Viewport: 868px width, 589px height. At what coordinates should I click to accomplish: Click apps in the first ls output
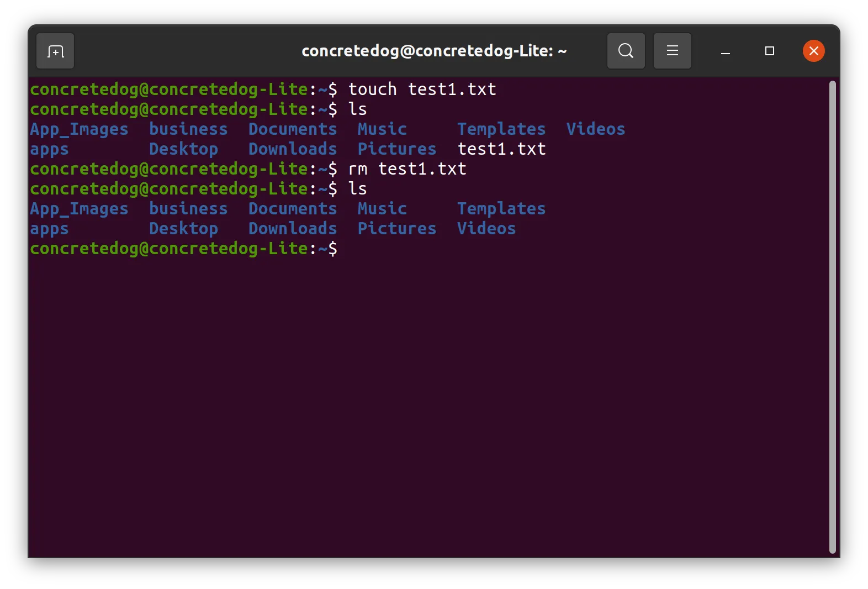[x=49, y=150]
